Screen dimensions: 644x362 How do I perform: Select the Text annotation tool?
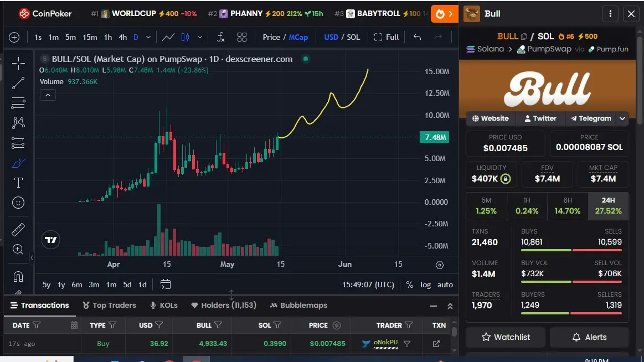pos(18,183)
